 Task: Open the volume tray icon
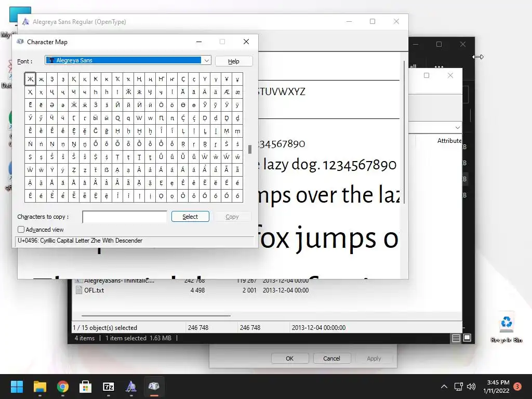point(471,387)
